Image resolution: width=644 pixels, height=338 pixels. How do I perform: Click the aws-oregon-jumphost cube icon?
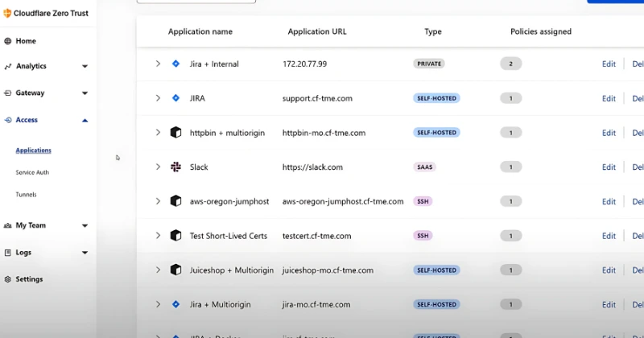tap(175, 201)
